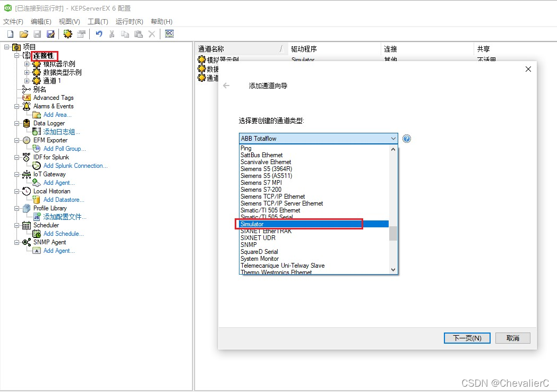This screenshot has width=557, height=392.
Task: Click the Local Historian clock icon
Action: (x=27, y=191)
